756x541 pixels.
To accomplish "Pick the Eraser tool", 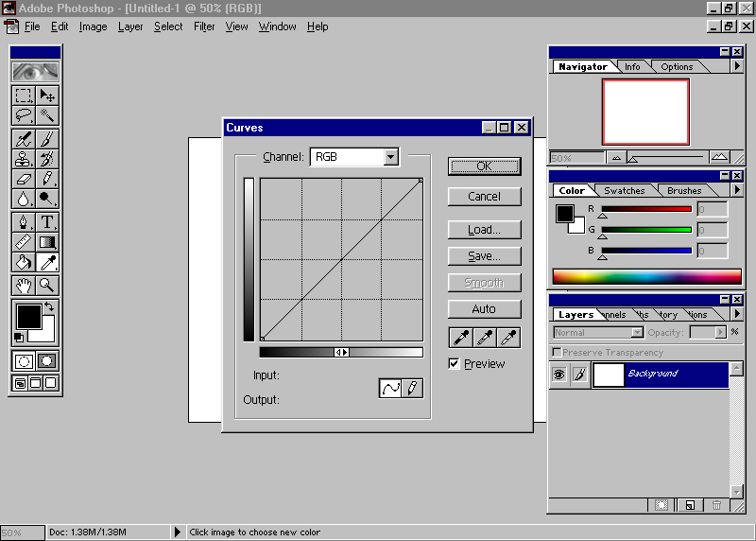I will coord(23,179).
